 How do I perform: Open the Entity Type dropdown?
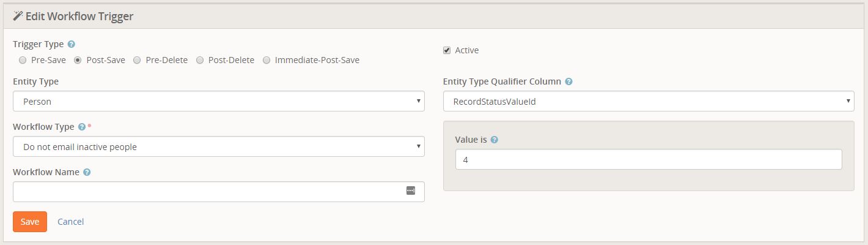coord(218,101)
